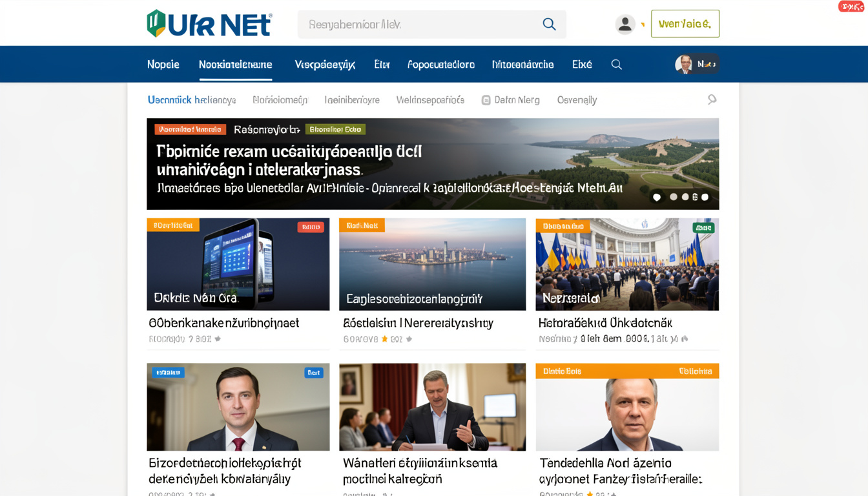Expand the user avatar menu in the navigation bar
The width and height of the screenshot is (868, 496).
click(x=696, y=64)
